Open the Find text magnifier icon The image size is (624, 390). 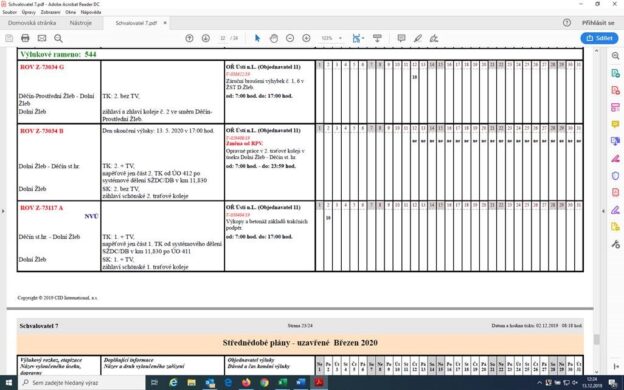pyautogui.click(x=58, y=38)
